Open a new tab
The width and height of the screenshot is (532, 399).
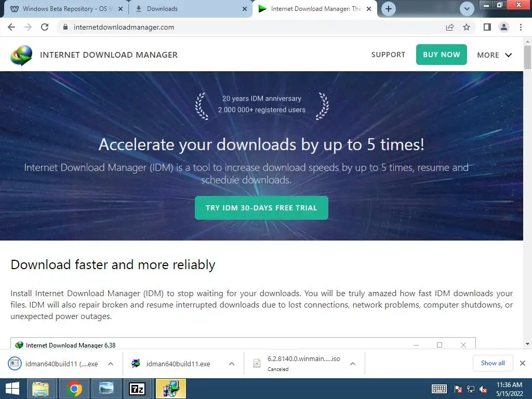[389, 9]
